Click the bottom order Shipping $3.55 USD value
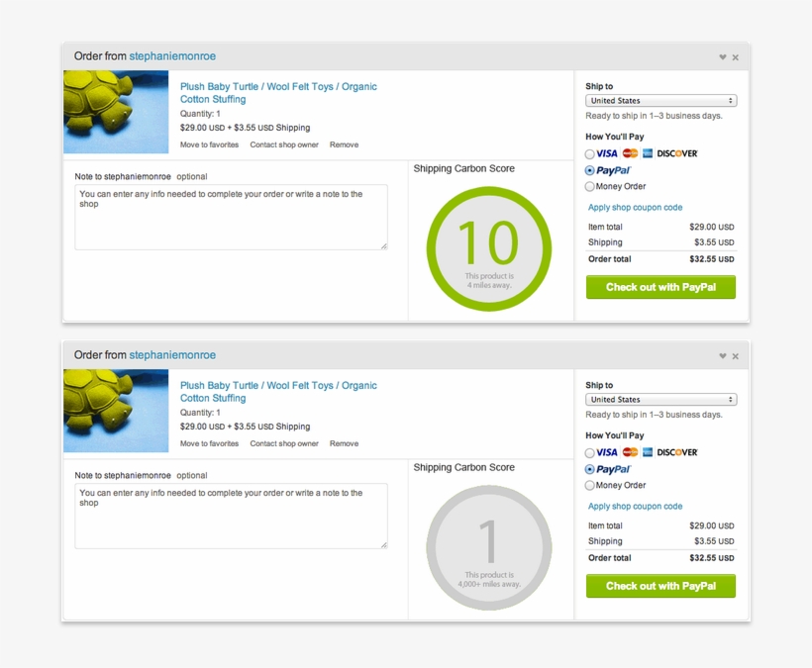The image size is (812, 668). [714, 541]
